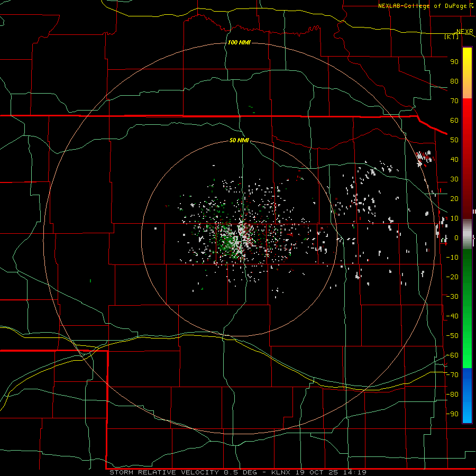476x476 pixels.
Task: Click the 10 value on the velocity scale
Action: coord(454,218)
